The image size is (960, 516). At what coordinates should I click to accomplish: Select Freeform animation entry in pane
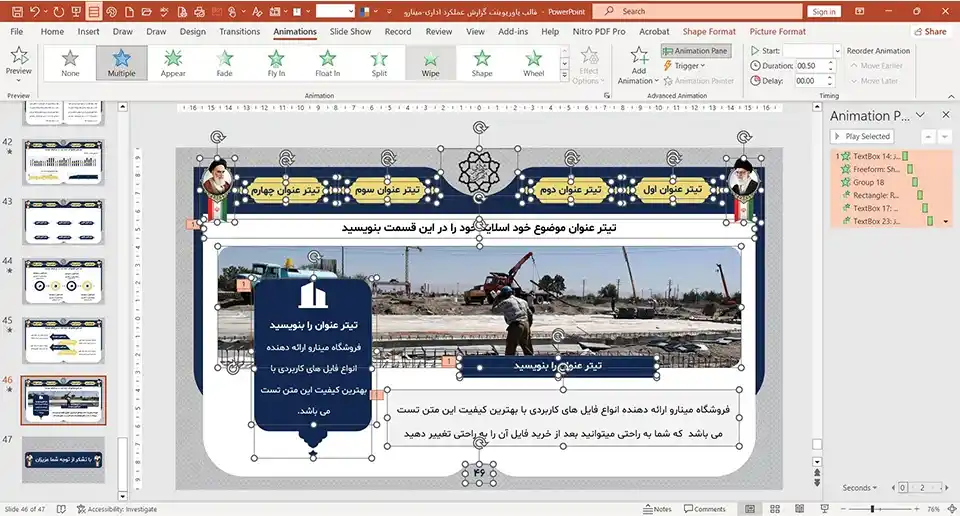[x=890, y=169]
